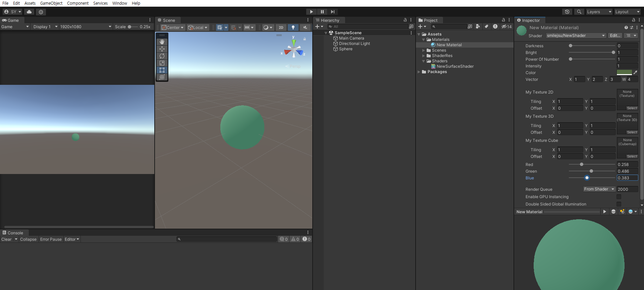Select the Transform tool in Scene
Image resolution: width=644 pixels, height=290 pixels.
[x=162, y=77]
